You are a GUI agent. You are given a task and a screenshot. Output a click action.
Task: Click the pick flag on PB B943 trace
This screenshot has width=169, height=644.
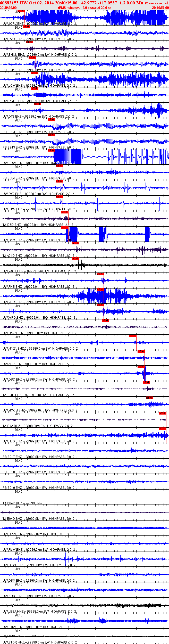(x=51, y=135)
